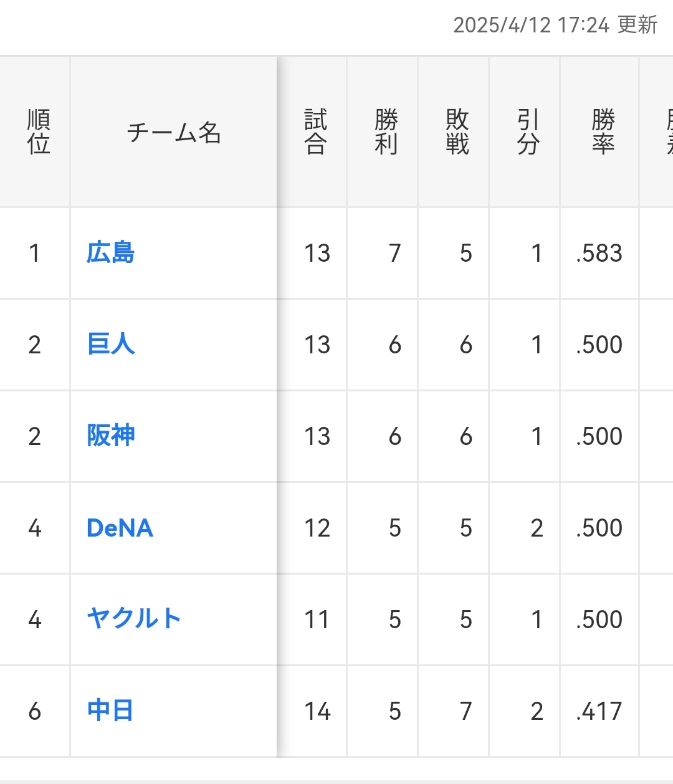Open the 中日 team link
Image resolution: width=673 pixels, height=784 pixels.
(x=110, y=711)
